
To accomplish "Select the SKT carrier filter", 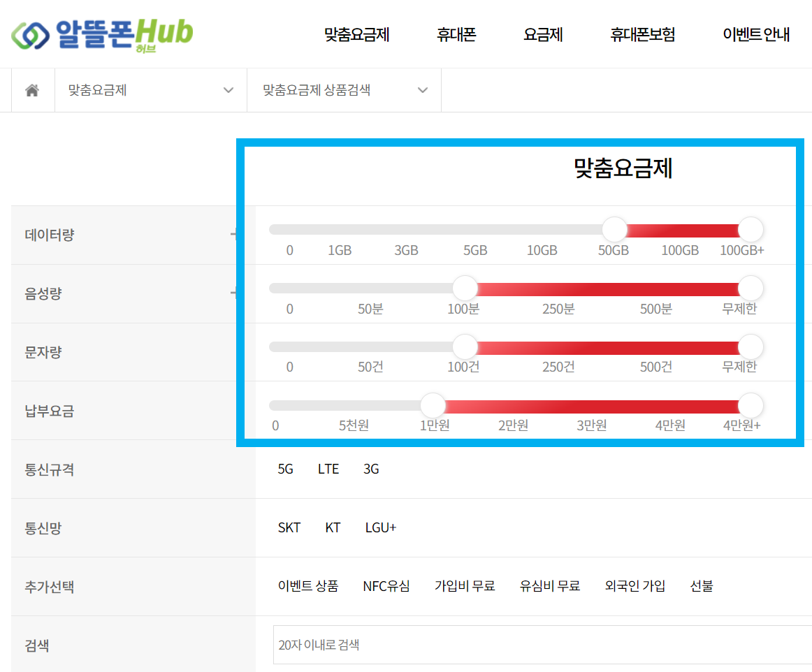I will pyautogui.click(x=289, y=527).
